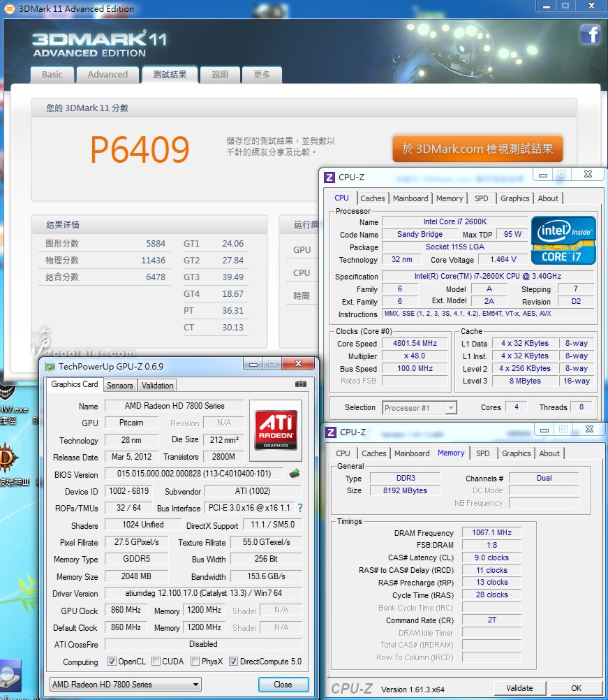Click the Memory Size value 8192 MBytes

click(x=405, y=490)
